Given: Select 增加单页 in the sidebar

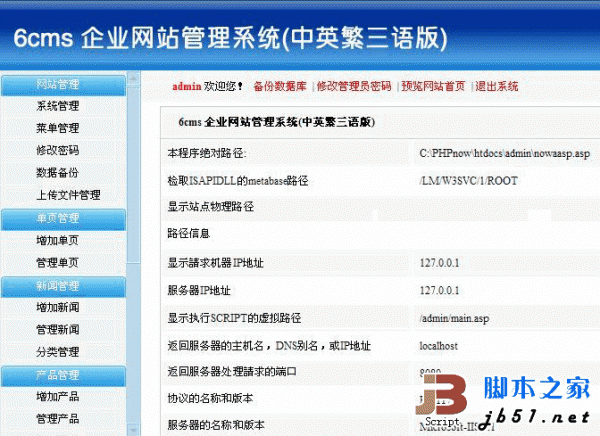Looking at the screenshot, I should 58,240.
